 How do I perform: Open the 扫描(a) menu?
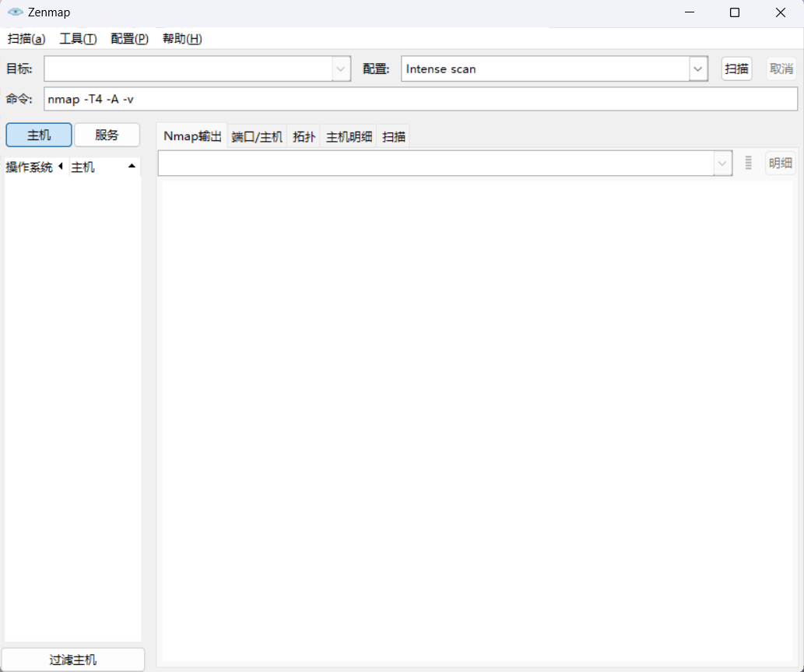pos(26,39)
